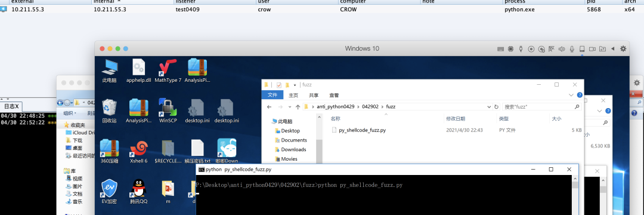Go up one folder level in Explorer
Viewport: 644px width, 215px height.
tap(297, 106)
